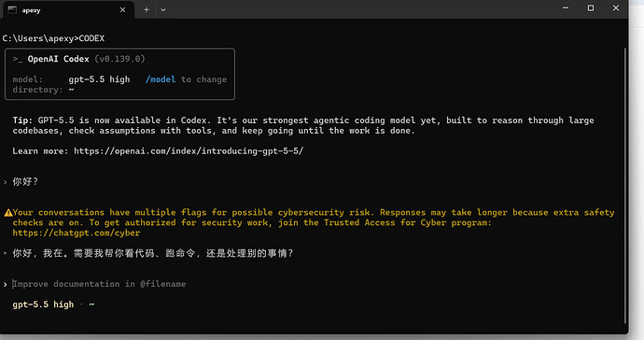
Task: Select the apexy terminal tab
Action: [x=68, y=10]
